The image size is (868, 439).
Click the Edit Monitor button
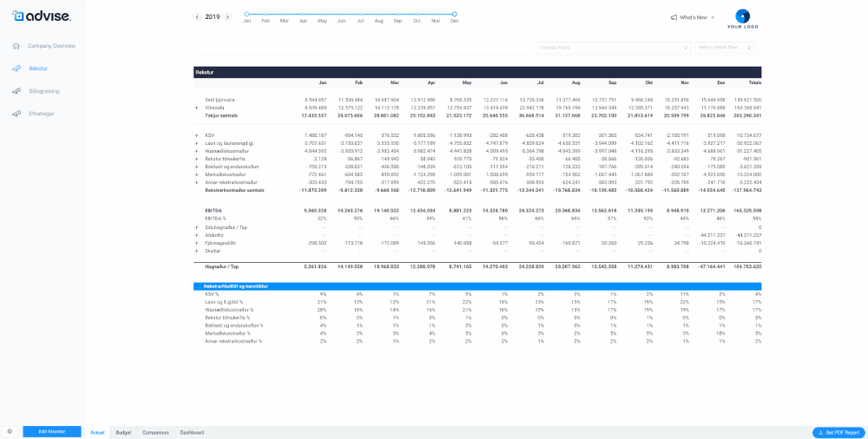pos(52,431)
